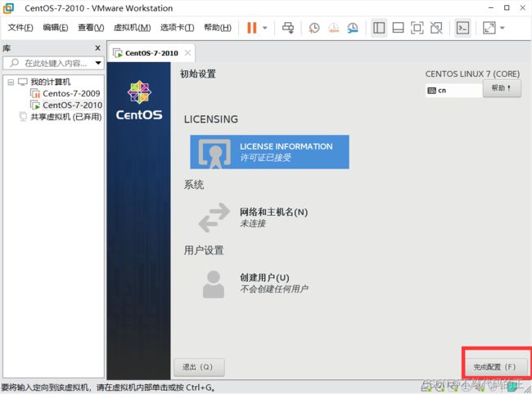Select 我的计算机 in the library tree

[x=50, y=82]
